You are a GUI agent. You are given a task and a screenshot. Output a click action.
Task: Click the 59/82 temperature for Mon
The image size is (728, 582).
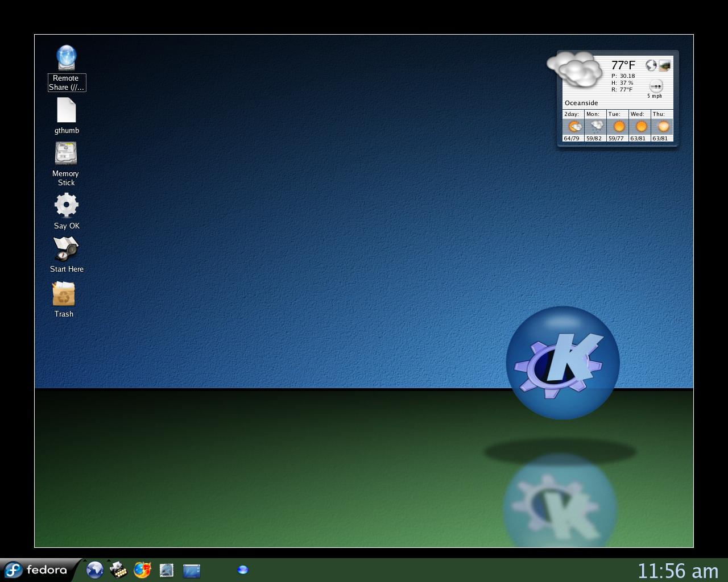(x=594, y=138)
